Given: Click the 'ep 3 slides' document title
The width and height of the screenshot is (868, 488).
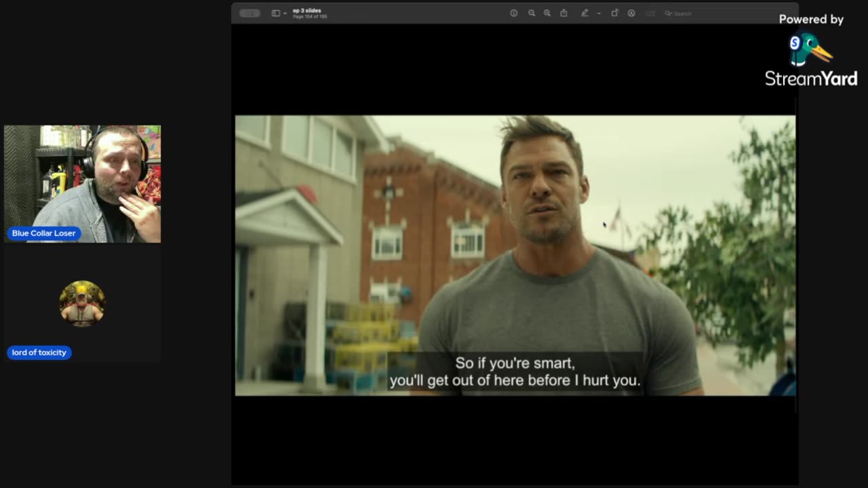Looking at the screenshot, I should [x=307, y=10].
